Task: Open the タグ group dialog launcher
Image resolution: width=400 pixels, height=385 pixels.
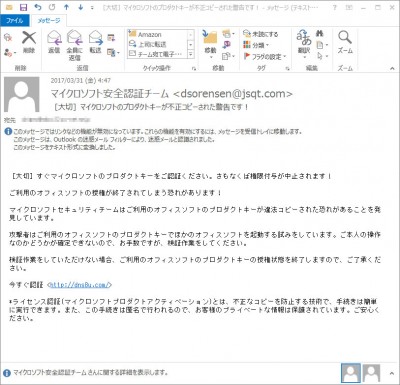Action: (x=288, y=69)
